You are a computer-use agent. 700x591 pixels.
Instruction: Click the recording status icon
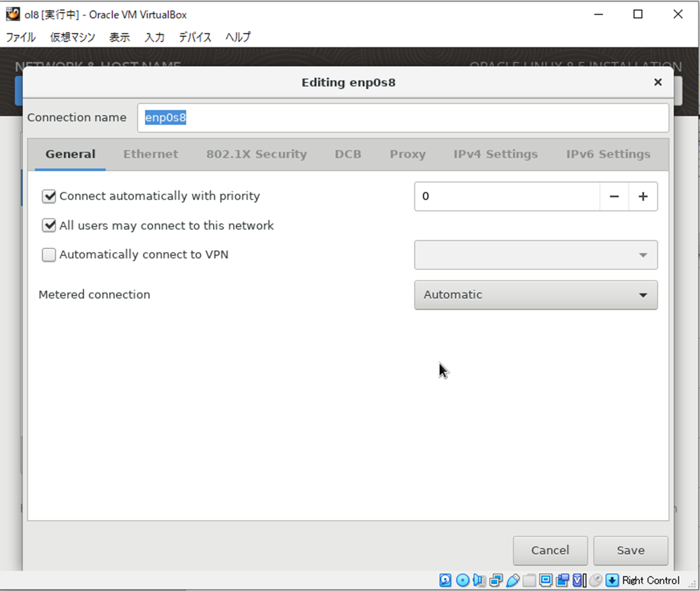[562, 580]
